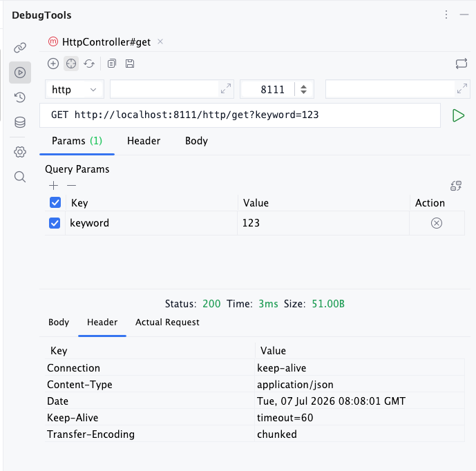The image size is (476, 471).
Task: Open the history sidebar icon
Action: (20, 97)
